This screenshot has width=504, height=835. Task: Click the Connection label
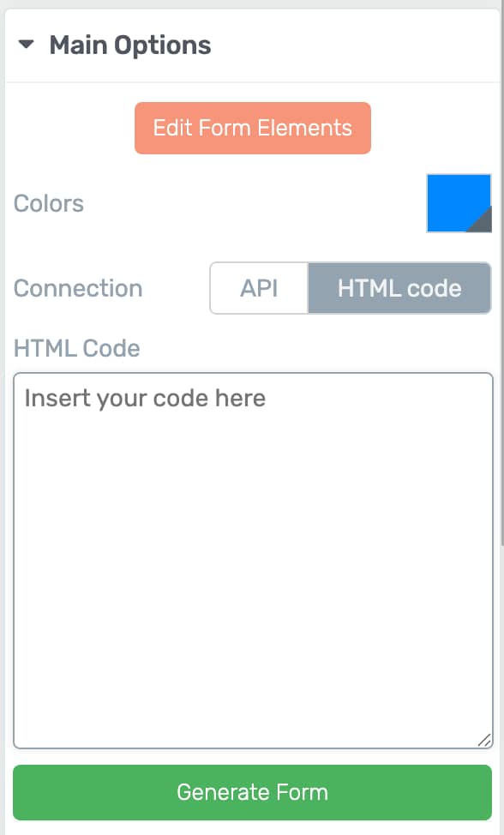pyautogui.click(x=78, y=288)
